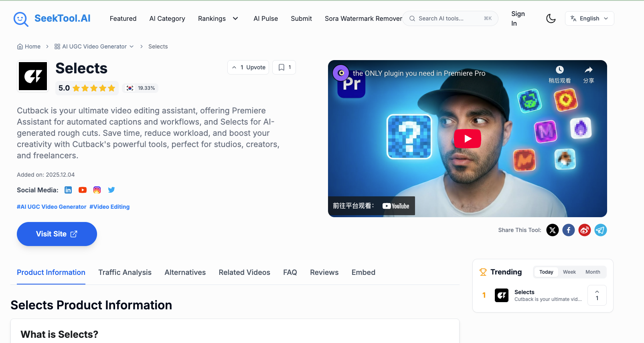
Task: Open the LinkedIn social media icon
Action: coord(68,190)
